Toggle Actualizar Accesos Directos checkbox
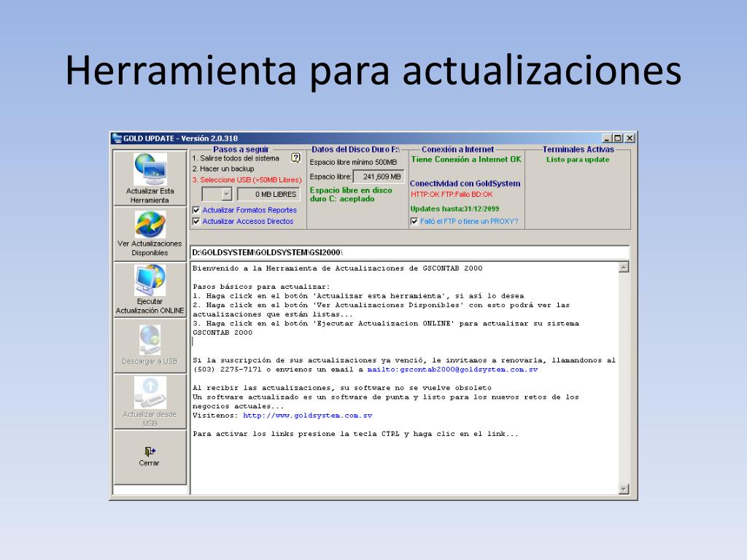Image resolution: width=747 pixels, height=560 pixels. click(x=196, y=222)
